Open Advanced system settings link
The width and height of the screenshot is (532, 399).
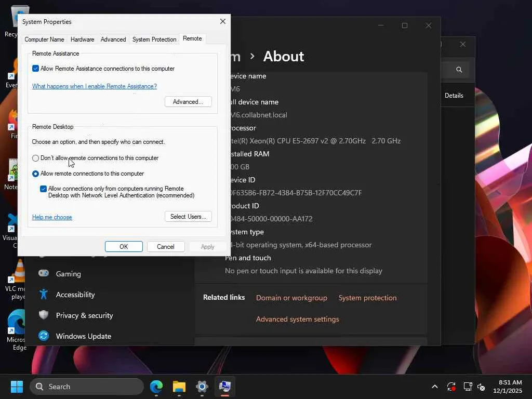click(x=298, y=320)
